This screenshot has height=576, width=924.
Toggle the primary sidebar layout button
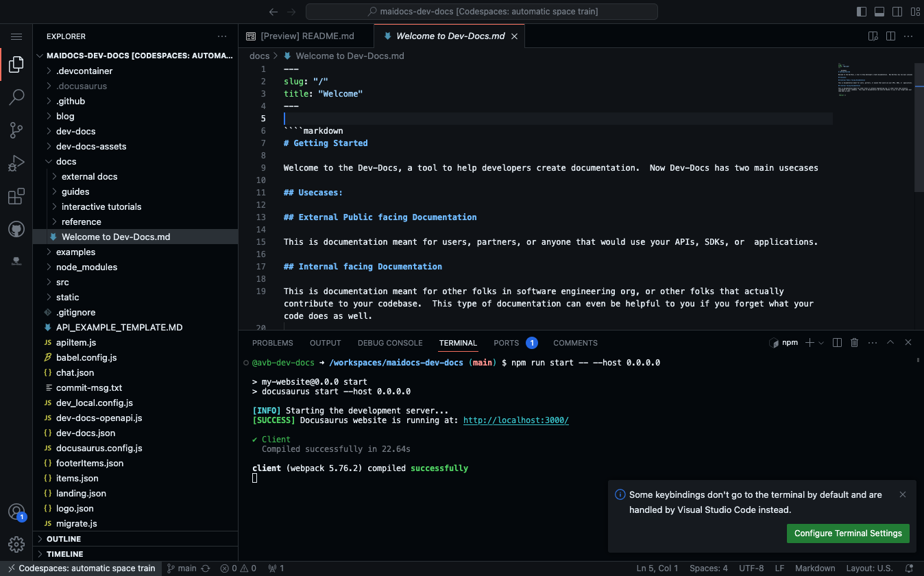[862, 12]
